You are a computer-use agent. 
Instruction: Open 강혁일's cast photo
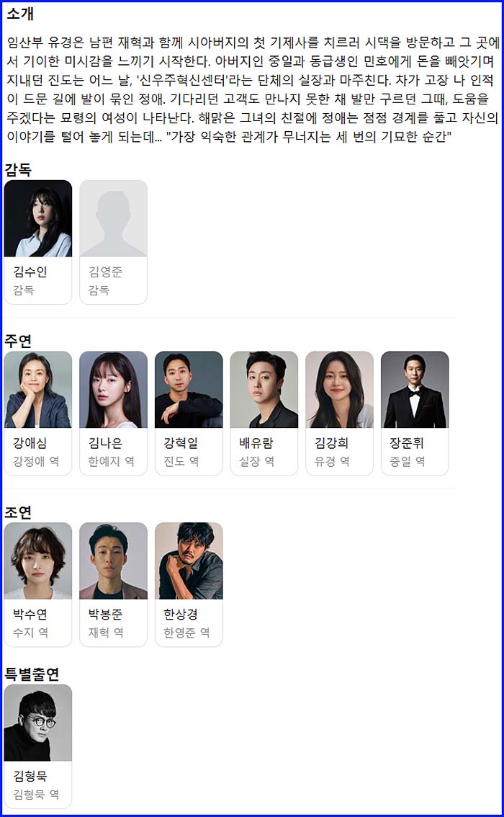pos(189,390)
